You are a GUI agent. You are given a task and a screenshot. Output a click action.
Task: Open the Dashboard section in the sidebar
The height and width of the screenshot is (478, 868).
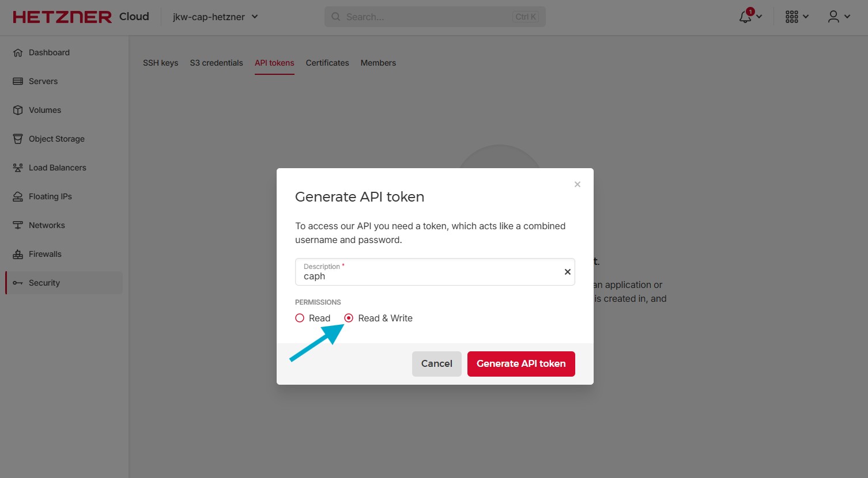[x=49, y=52]
